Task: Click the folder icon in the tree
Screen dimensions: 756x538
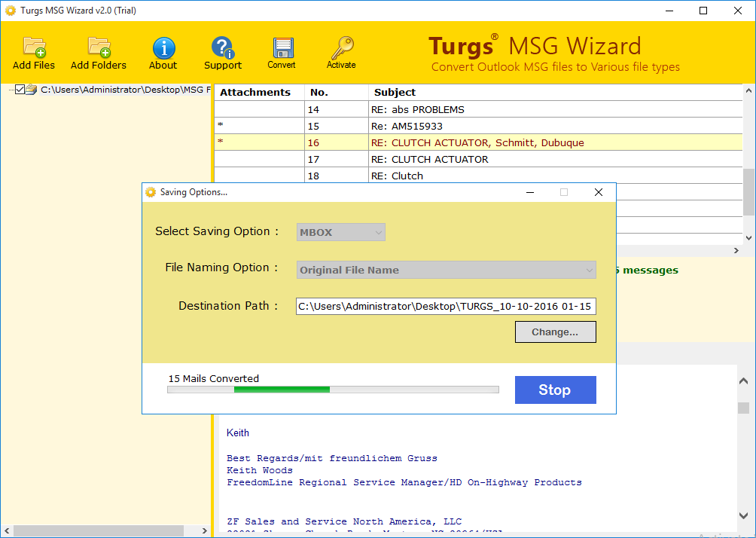Action: tap(32, 90)
